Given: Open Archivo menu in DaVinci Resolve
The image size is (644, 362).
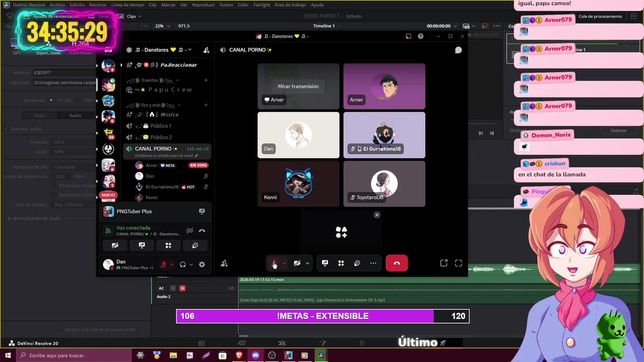Looking at the screenshot, I should click(x=57, y=5).
